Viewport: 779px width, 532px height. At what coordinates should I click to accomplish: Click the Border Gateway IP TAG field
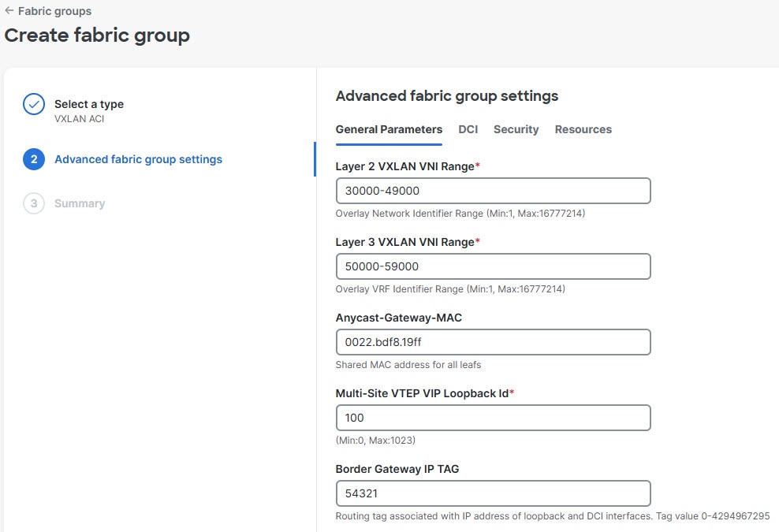(x=493, y=493)
